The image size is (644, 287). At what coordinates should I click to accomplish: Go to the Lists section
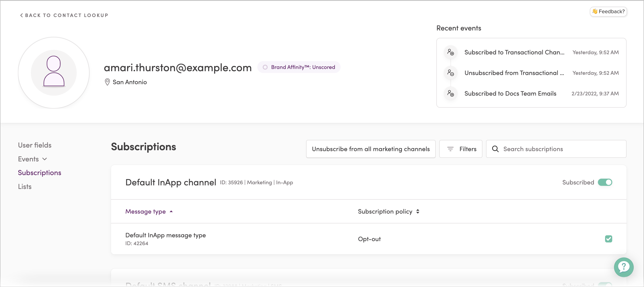tap(25, 186)
